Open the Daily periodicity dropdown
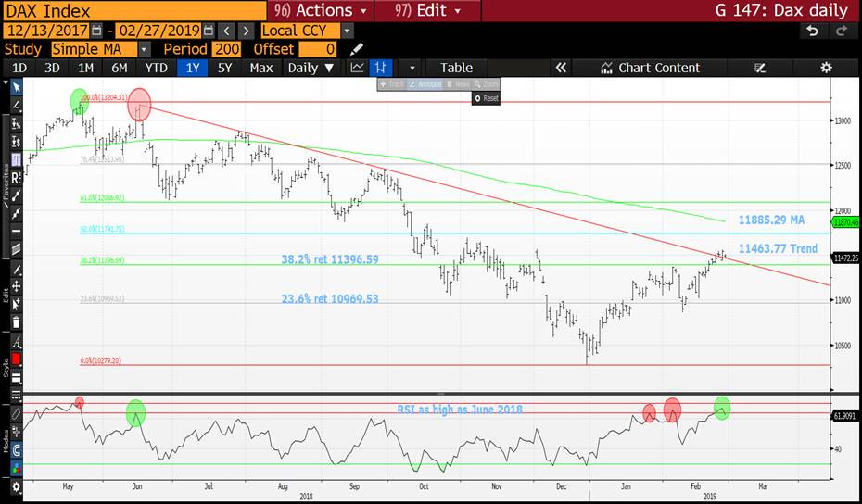This screenshot has width=862, height=504. coord(311,68)
